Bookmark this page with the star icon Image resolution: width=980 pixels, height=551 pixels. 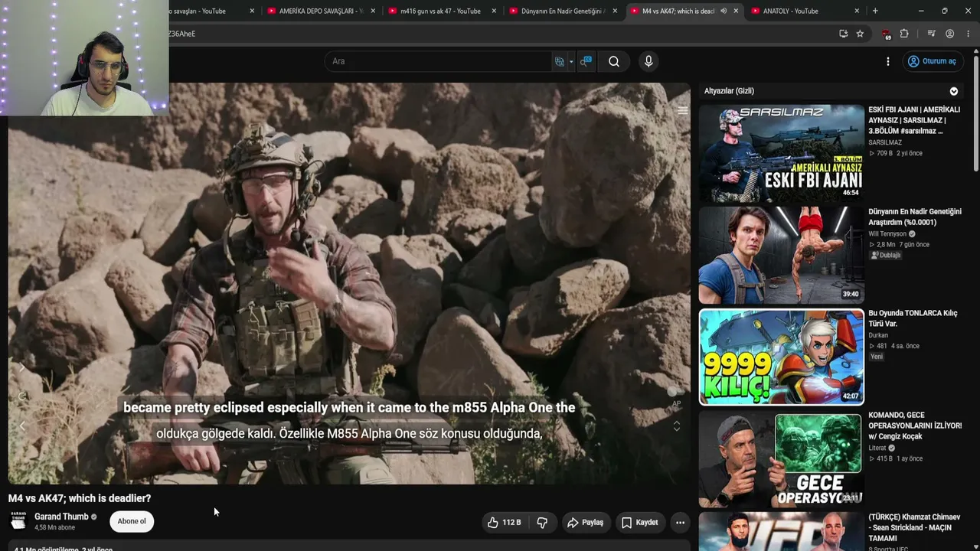[860, 34]
